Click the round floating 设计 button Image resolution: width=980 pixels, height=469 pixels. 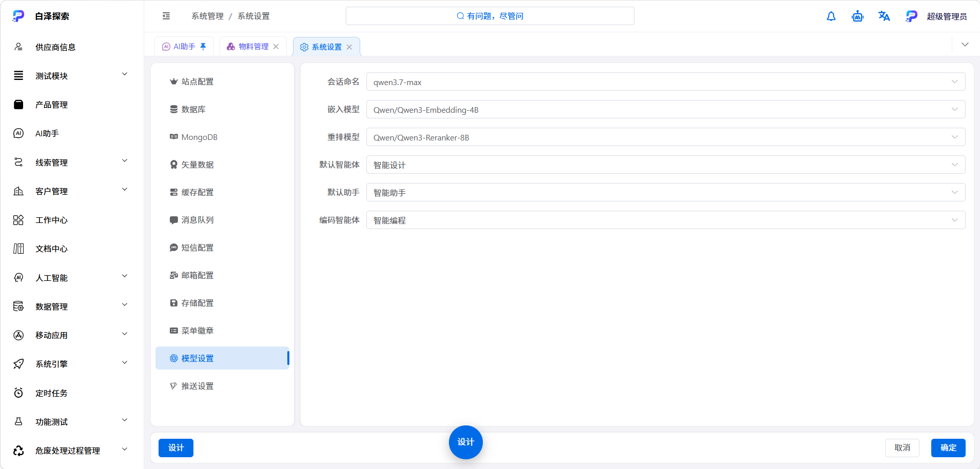466,442
